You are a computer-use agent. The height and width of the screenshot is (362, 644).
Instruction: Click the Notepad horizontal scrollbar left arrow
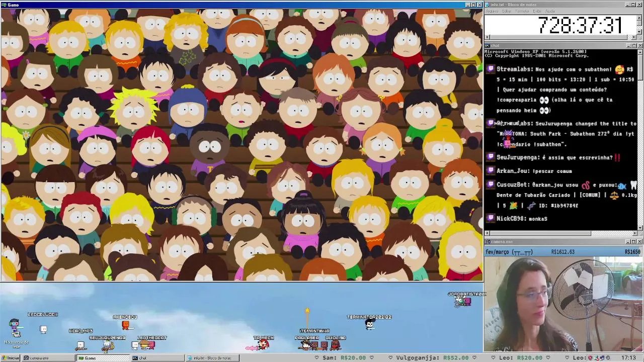click(x=487, y=37)
